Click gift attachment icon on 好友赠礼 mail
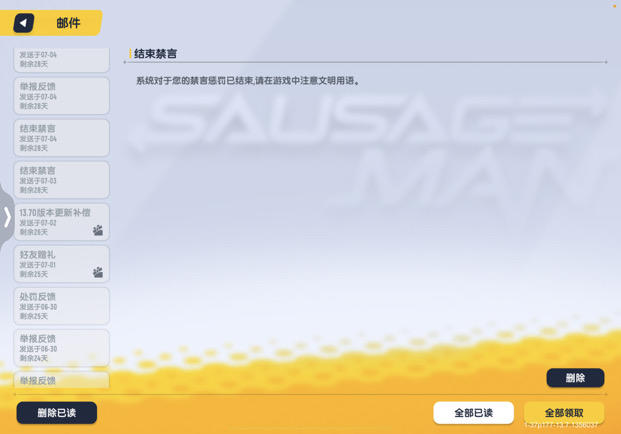621x434 pixels. [x=98, y=272]
